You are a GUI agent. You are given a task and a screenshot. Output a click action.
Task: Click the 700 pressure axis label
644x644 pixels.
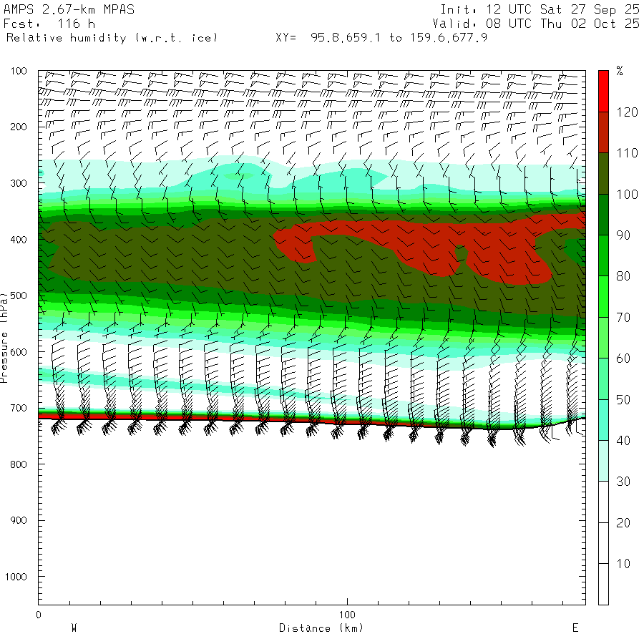pyautogui.click(x=19, y=409)
